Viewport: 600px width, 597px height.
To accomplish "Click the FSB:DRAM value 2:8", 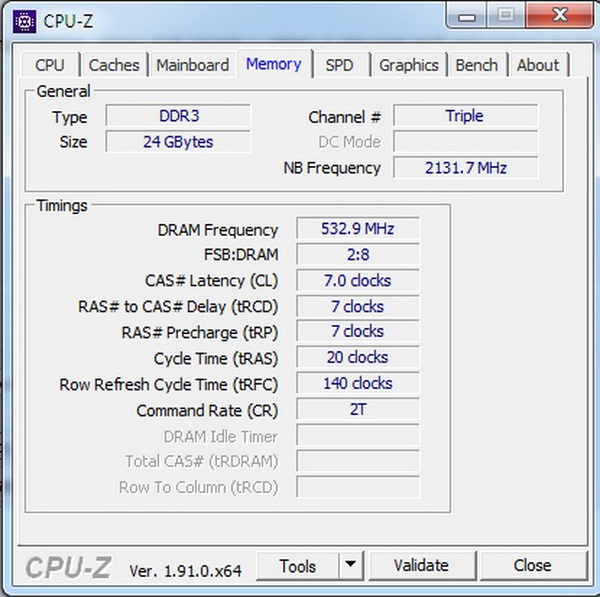I will tap(358, 254).
